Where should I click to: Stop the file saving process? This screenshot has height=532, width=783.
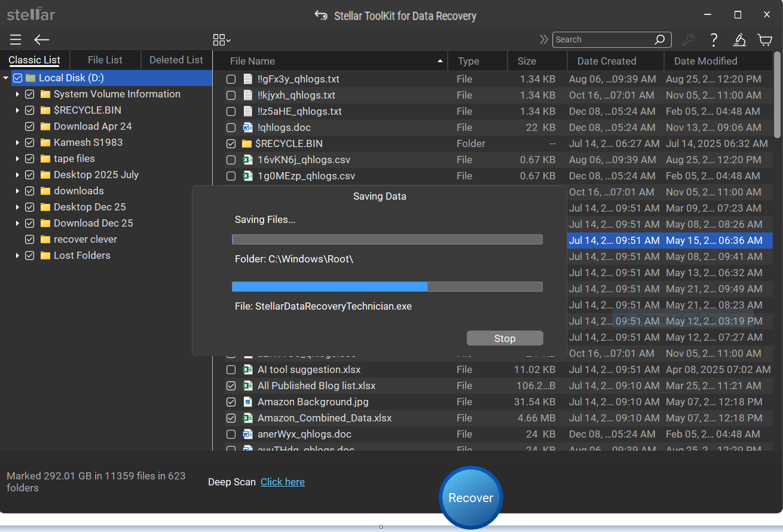[x=504, y=338]
